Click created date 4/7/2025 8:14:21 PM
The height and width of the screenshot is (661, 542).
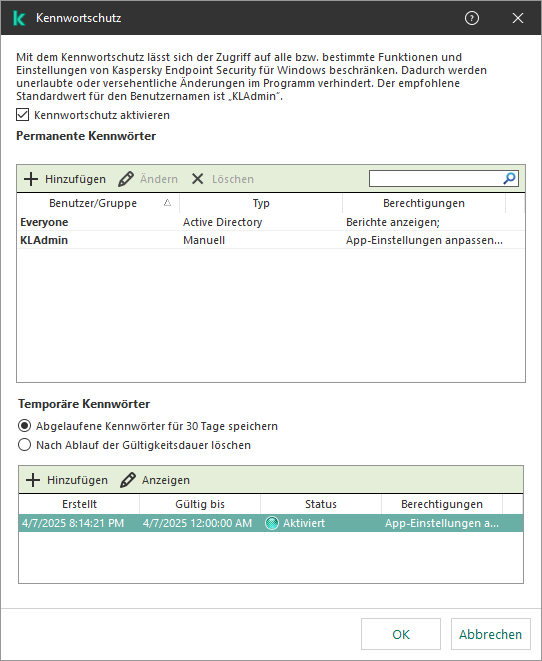click(x=73, y=523)
